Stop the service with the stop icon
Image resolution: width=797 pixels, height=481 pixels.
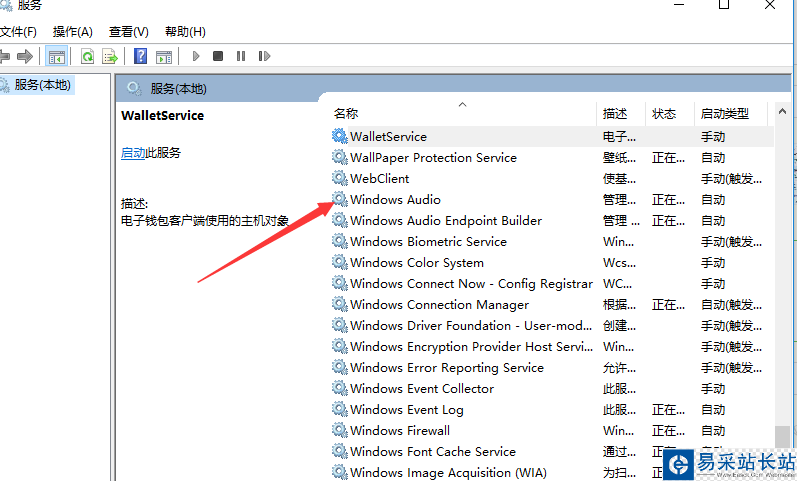pos(218,56)
